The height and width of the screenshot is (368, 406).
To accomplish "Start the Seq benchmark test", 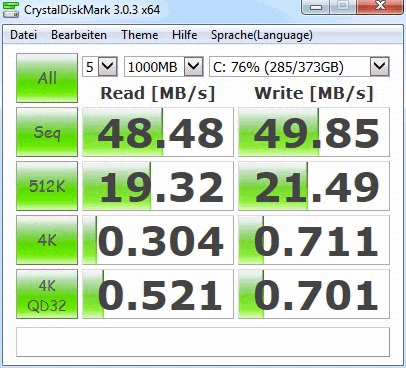I will coord(47,132).
